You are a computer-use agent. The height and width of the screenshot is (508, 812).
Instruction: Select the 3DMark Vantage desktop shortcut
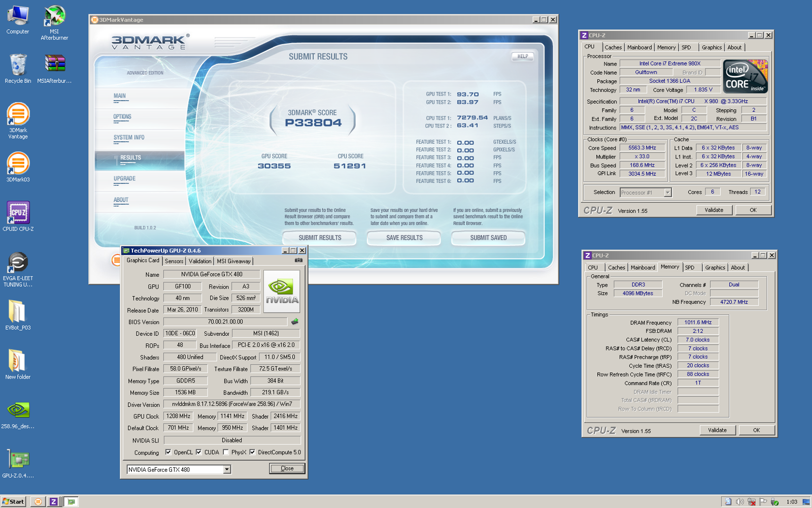click(18, 120)
